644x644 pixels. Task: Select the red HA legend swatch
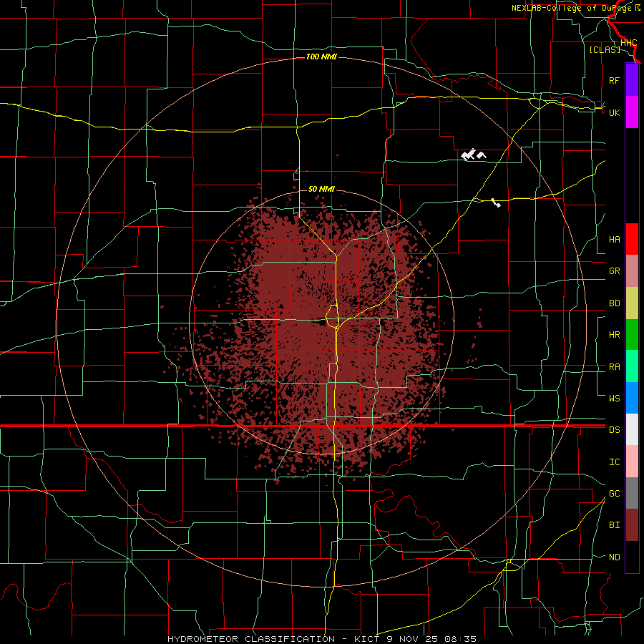(x=632, y=239)
